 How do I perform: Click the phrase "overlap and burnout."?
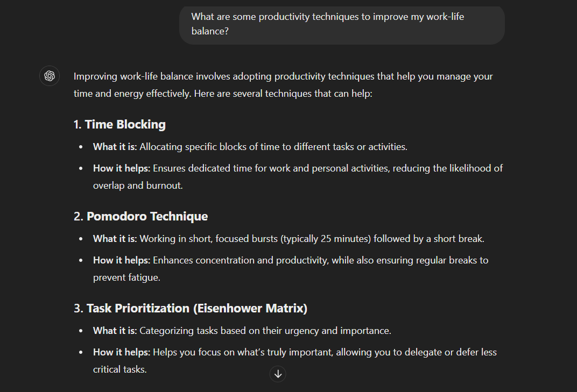click(138, 186)
